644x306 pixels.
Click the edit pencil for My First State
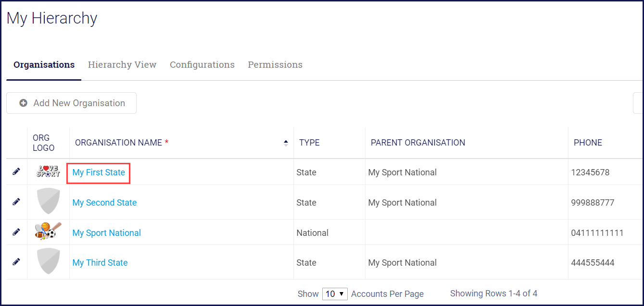pos(16,171)
